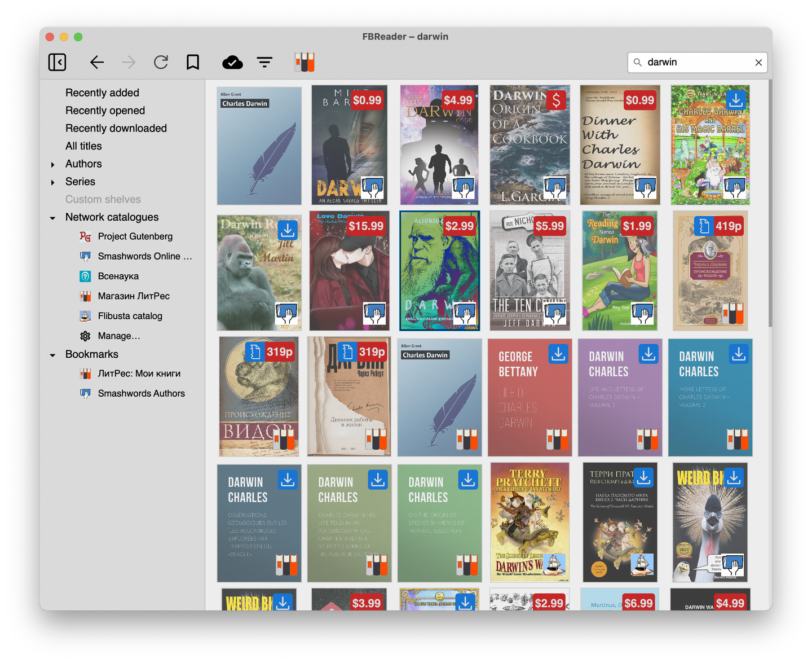Click the darwin search input field
The width and height of the screenshot is (812, 663).
coord(696,63)
